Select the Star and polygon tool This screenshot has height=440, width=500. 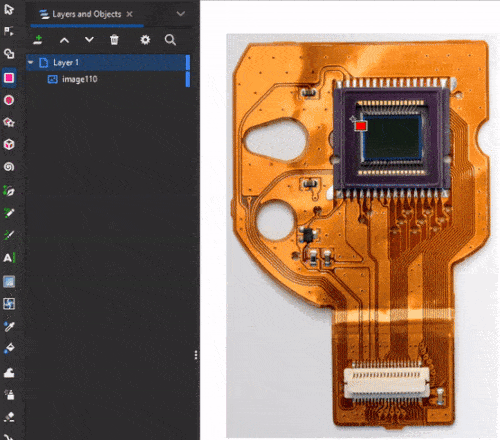coord(9,122)
